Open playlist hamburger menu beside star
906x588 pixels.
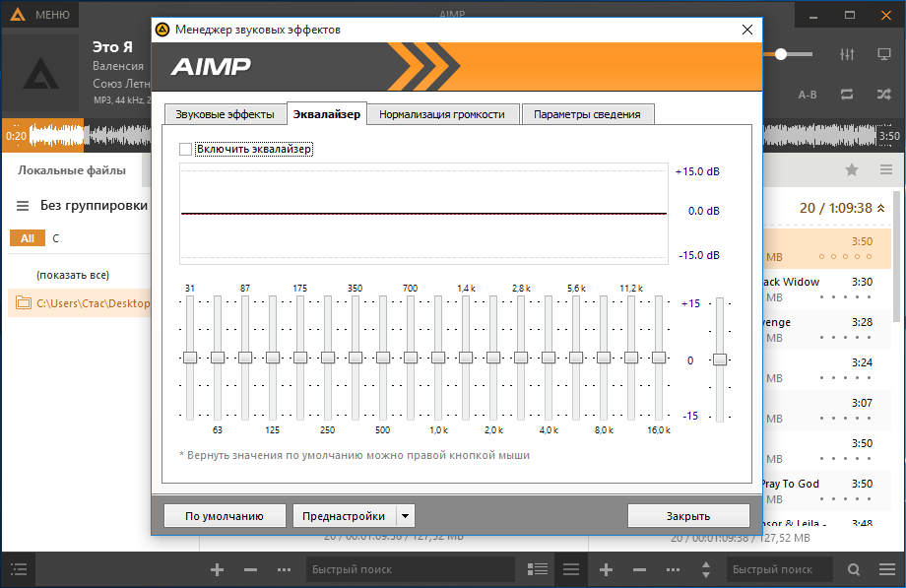(x=886, y=170)
